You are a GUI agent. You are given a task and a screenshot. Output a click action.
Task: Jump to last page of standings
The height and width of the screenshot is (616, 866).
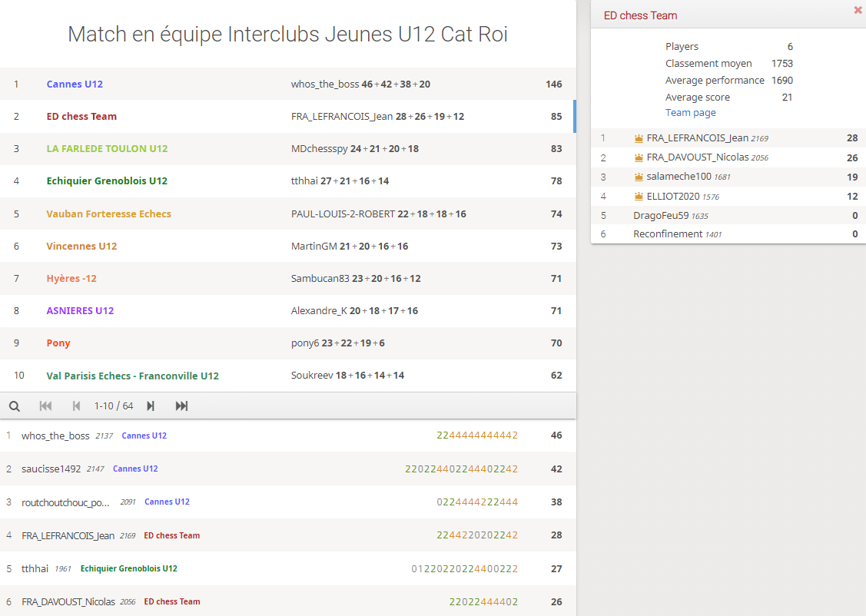coord(181,406)
